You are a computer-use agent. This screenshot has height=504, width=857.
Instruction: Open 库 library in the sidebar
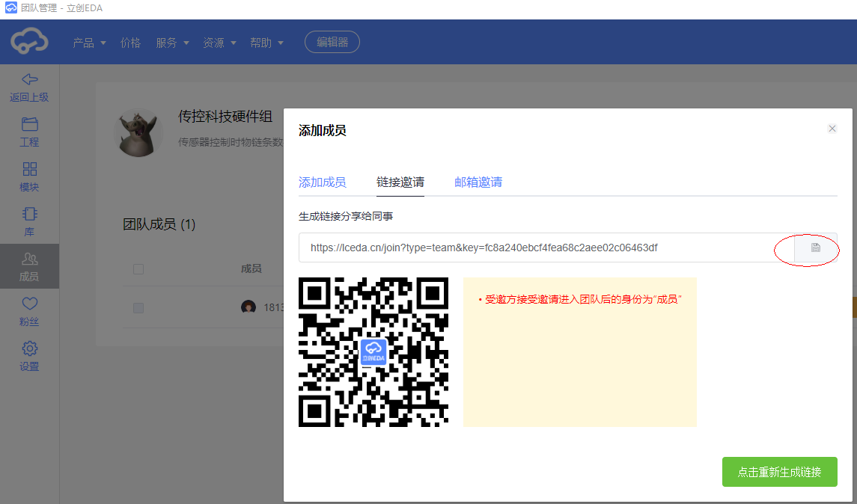pyautogui.click(x=29, y=221)
